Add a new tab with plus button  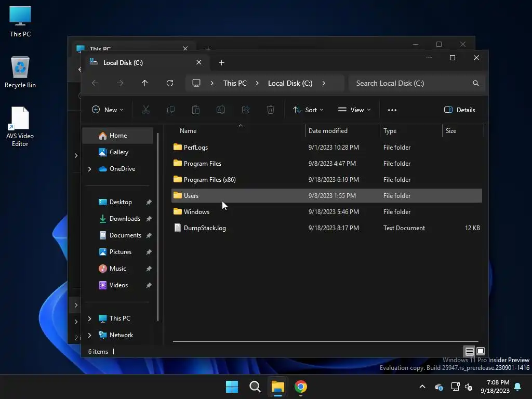coord(221,63)
